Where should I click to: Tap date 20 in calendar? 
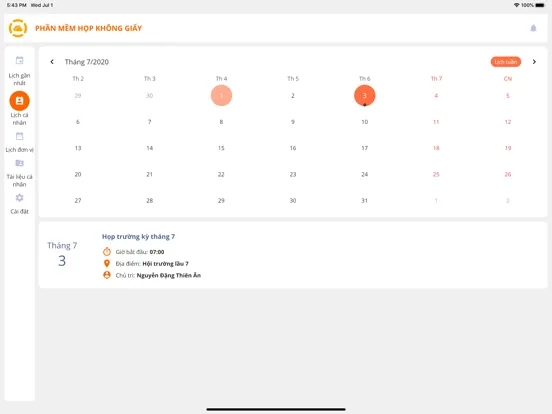(78, 174)
